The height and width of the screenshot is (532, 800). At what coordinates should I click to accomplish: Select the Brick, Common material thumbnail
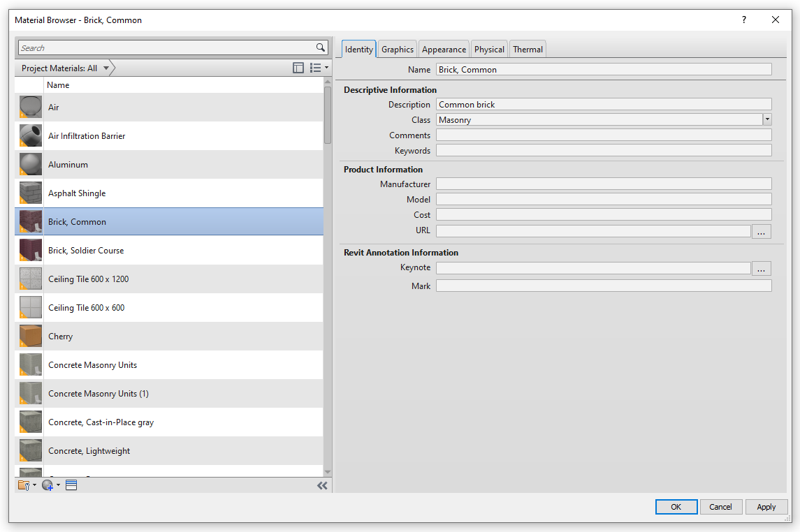(x=30, y=221)
